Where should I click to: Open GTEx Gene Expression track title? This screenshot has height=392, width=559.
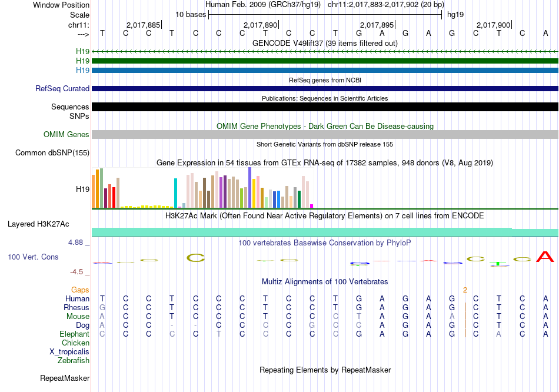point(324,162)
